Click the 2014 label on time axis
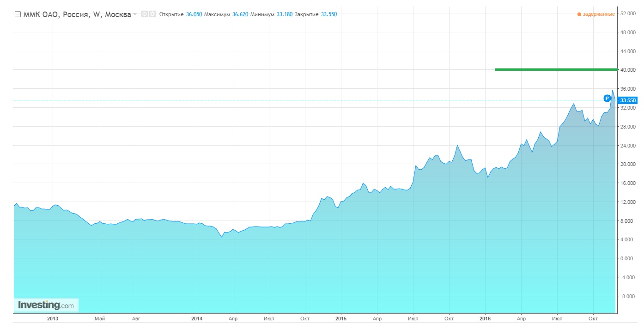The image size is (644, 331). [197, 319]
